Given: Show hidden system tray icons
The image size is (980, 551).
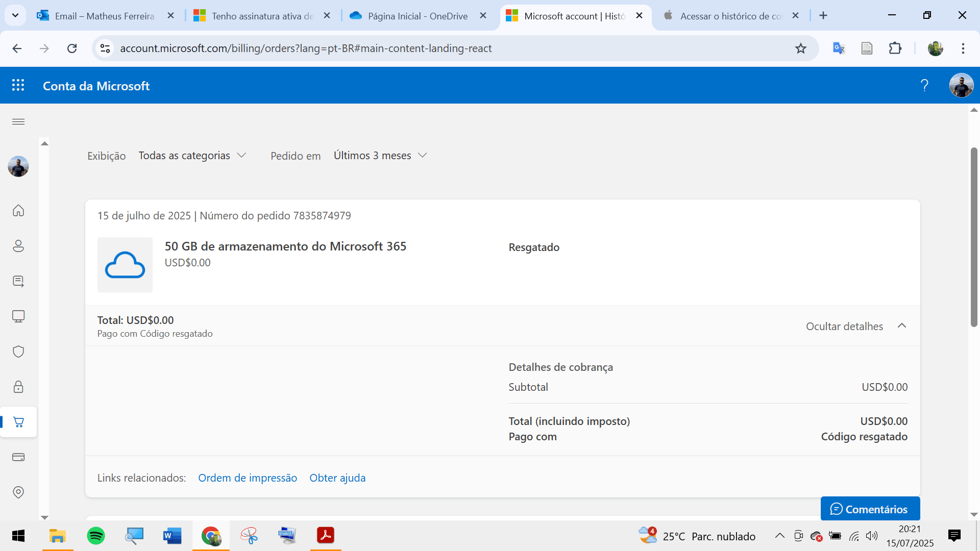Looking at the screenshot, I should (x=779, y=536).
